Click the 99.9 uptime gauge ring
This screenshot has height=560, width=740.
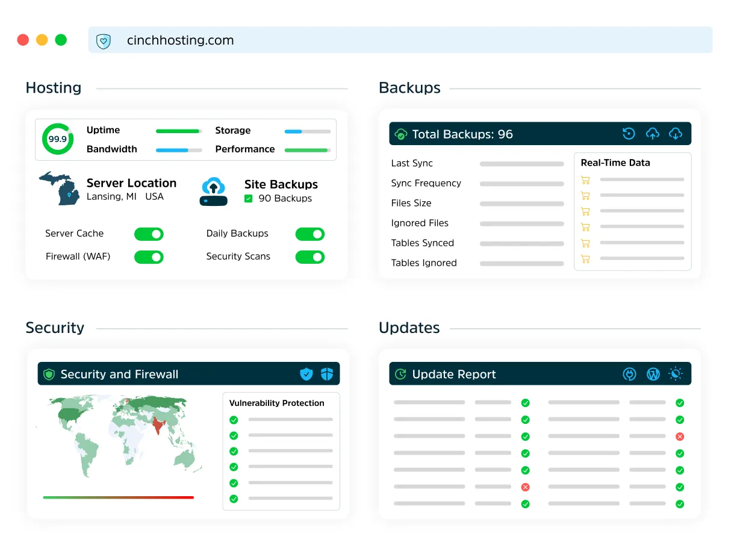(58, 139)
